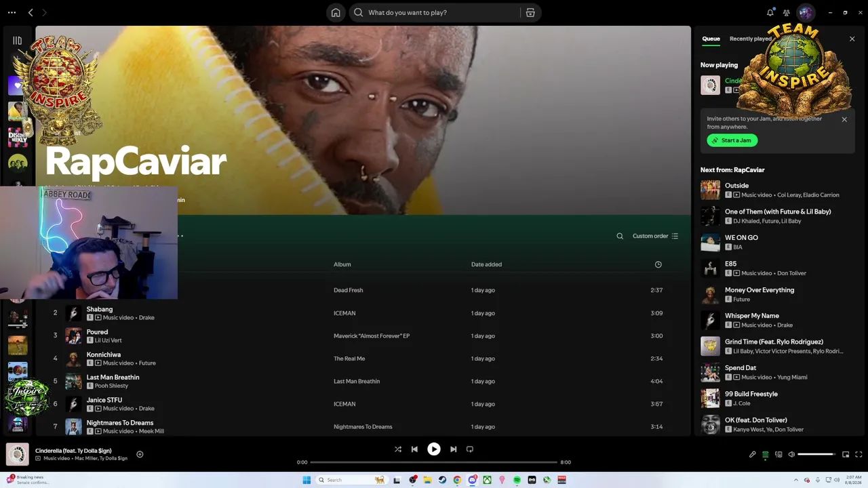This screenshot has width=868, height=488.
Task: Open the profile avatar menu
Action: (x=806, y=12)
